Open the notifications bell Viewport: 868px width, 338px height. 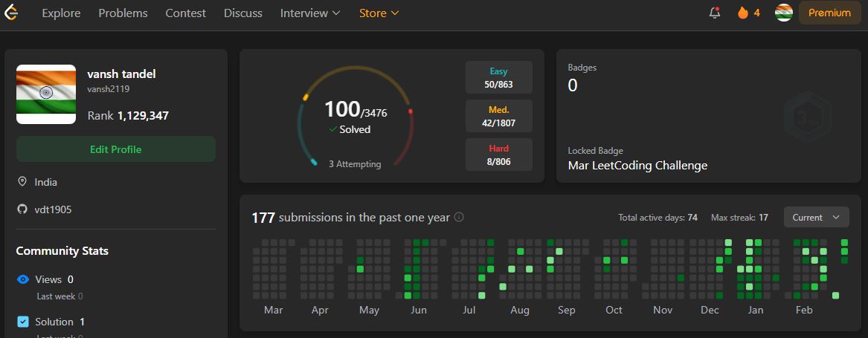pos(715,13)
